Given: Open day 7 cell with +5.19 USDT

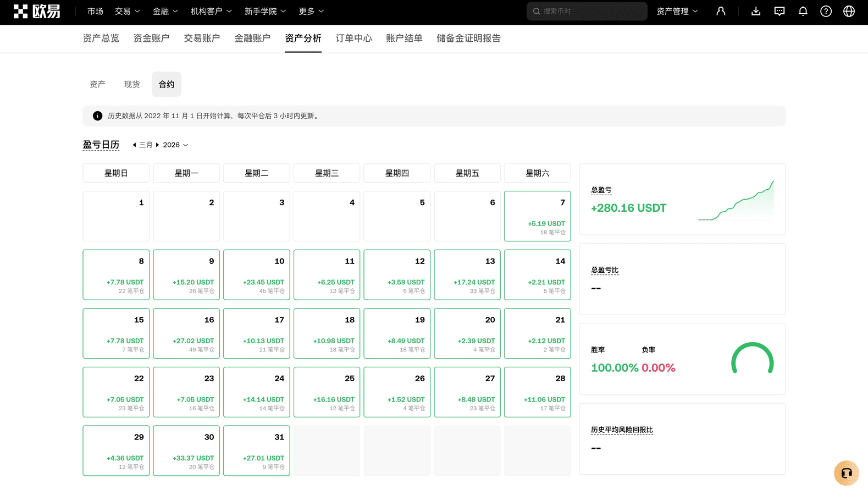Looking at the screenshot, I should point(537,216).
